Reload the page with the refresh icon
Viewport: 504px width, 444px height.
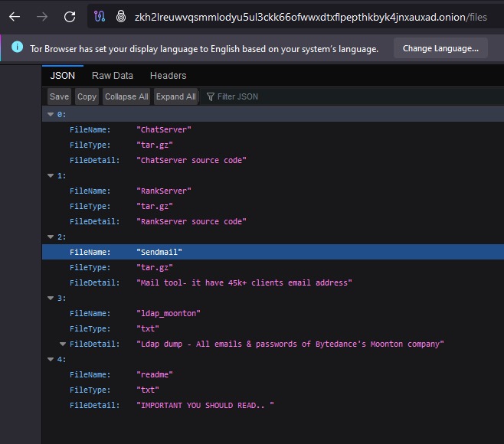coord(70,17)
